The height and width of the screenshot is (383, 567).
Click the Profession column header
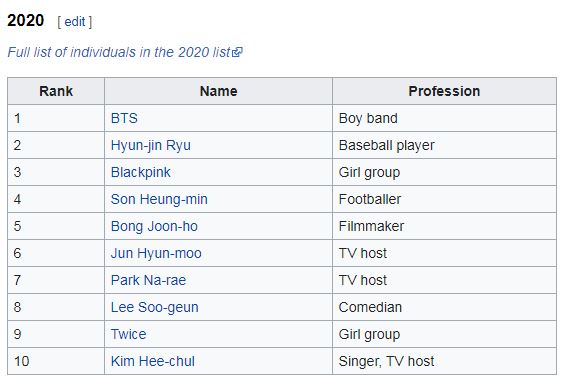click(444, 91)
